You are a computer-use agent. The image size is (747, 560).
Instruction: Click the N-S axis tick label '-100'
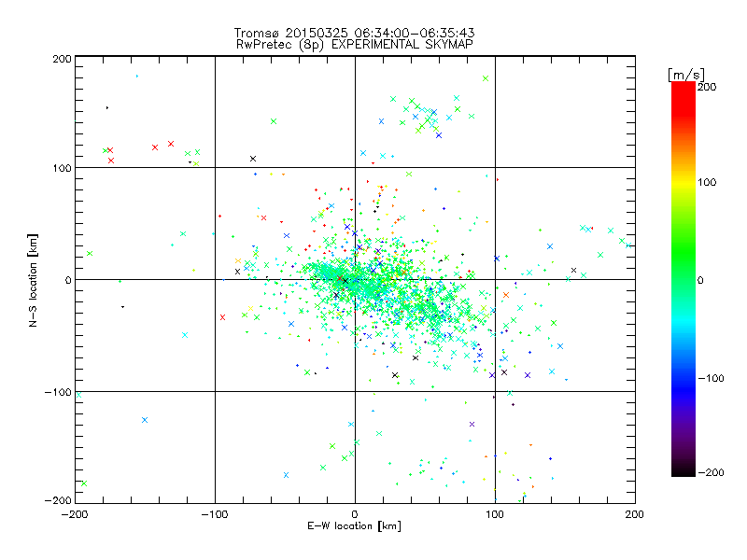tap(58, 392)
